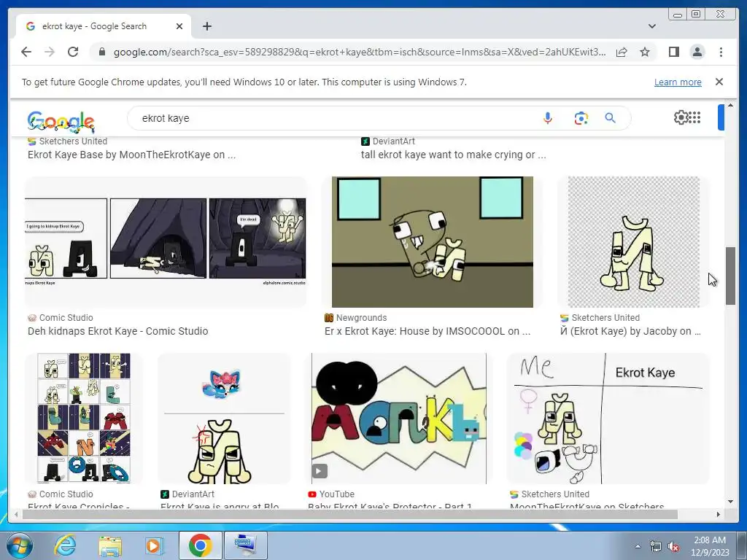Open the YouTube Baby Ekrot Kaye's Protector thumbnail
The image size is (747, 560).
click(399, 418)
